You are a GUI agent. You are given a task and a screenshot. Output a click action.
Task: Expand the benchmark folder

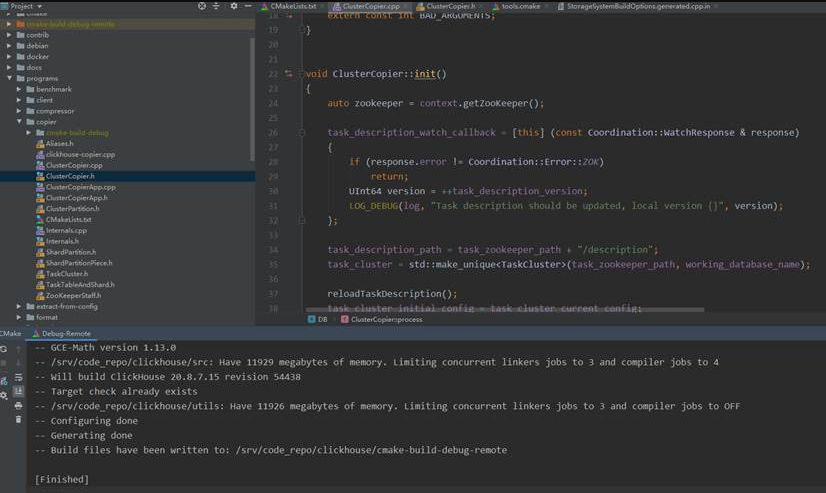click(19, 89)
